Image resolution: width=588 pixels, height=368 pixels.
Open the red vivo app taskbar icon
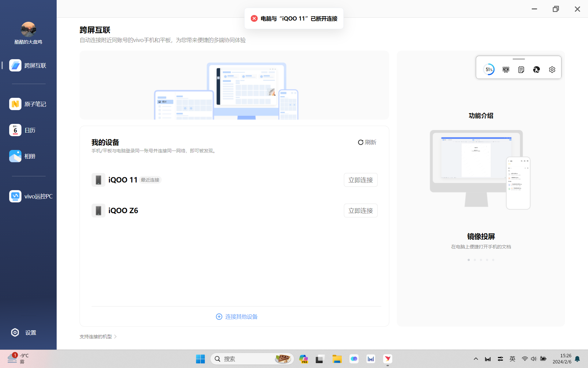click(388, 359)
